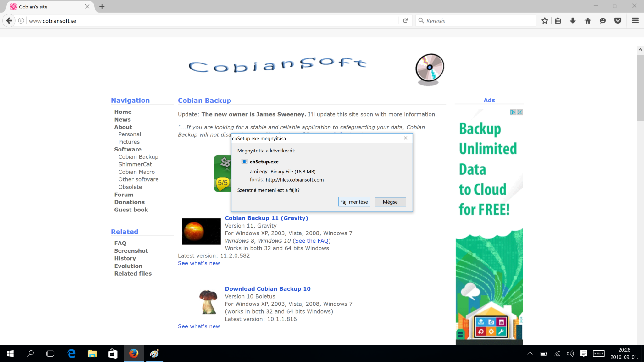Go to the browser home page
This screenshot has height=362, width=644.
587,20
